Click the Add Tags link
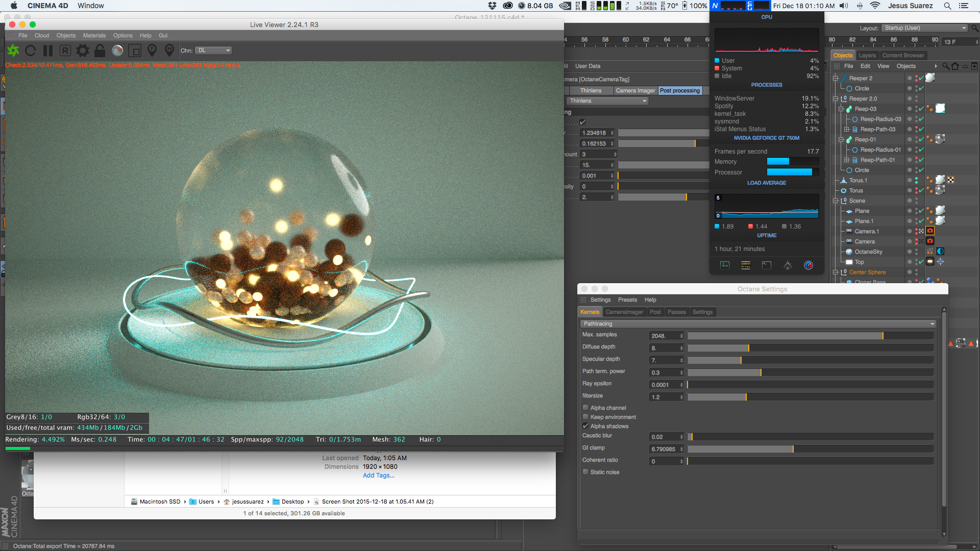The height and width of the screenshot is (551, 980). [x=378, y=475]
